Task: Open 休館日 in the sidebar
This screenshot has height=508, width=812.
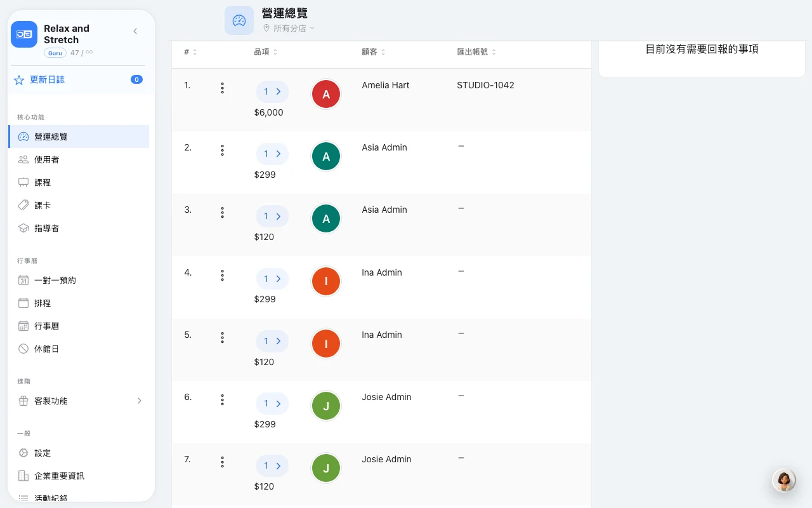Action: click(79, 349)
